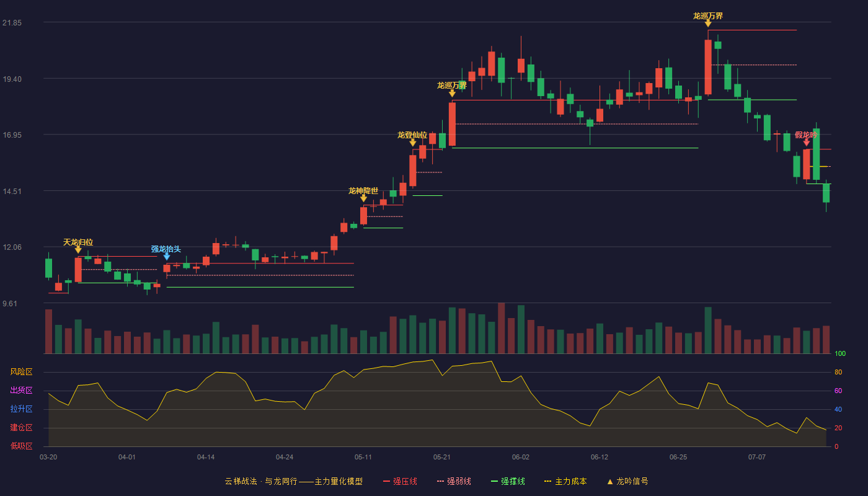Click the 天龙归位 signal arrow marker
This screenshot has width=868, height=496.
coord(78,249)
